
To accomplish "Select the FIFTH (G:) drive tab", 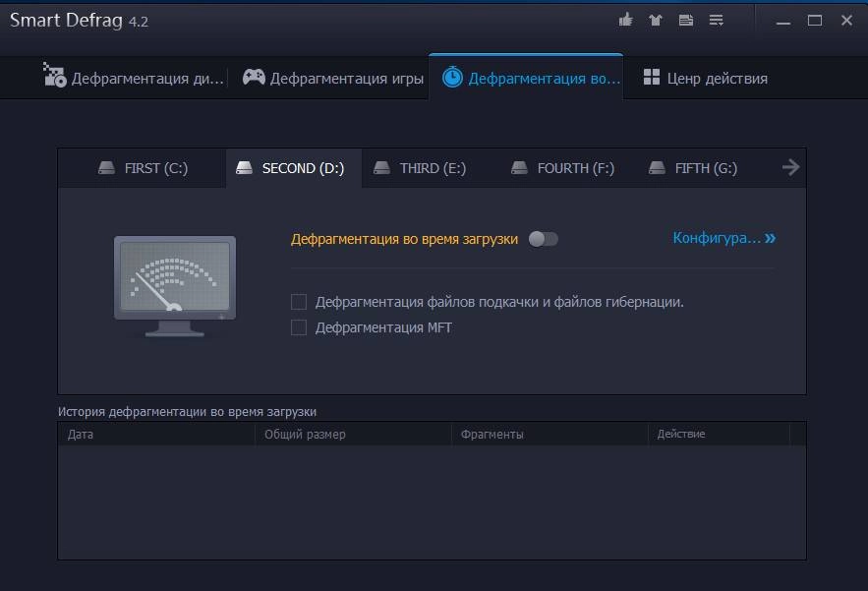I will (x=693, y=168).
